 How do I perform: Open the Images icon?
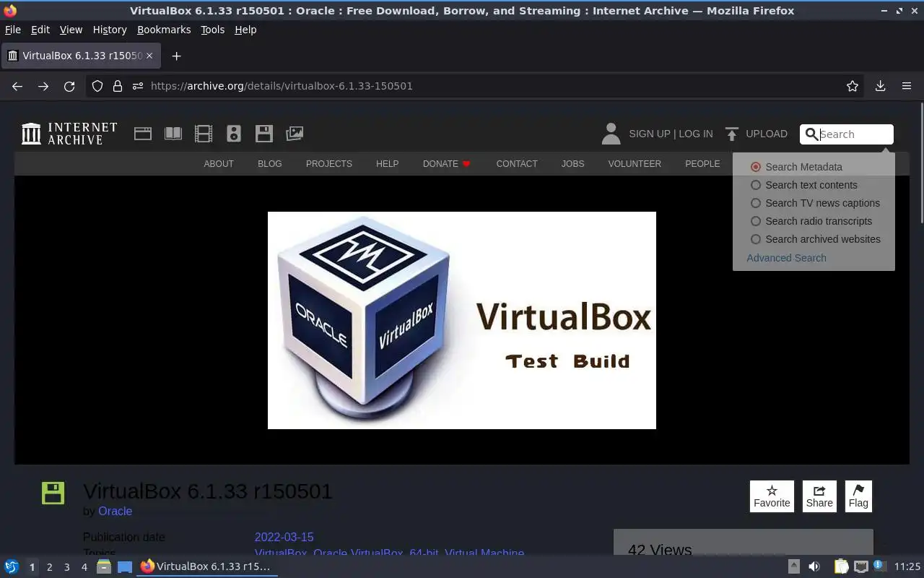click(295, 134)
